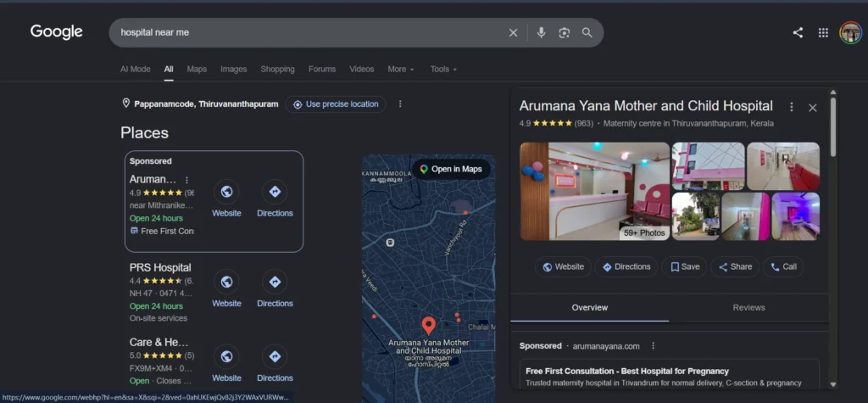Screen dimensions: 868x403
Task: Open three-dot menu on sponsored Arumana card
Action: pyautogui.click(x=186, y=180)
